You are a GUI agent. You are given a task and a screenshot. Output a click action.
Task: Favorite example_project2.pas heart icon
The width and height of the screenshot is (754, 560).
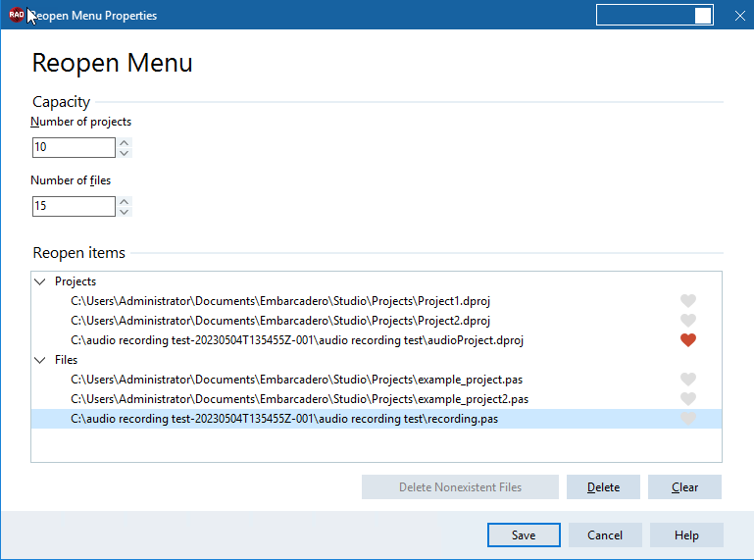coord(688,399)
